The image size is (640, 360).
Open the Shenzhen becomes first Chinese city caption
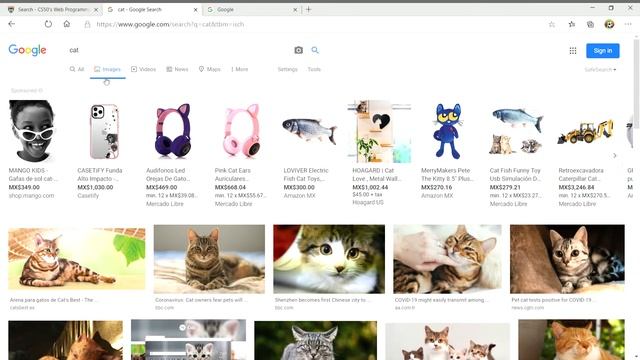click(x=323, y=300)
